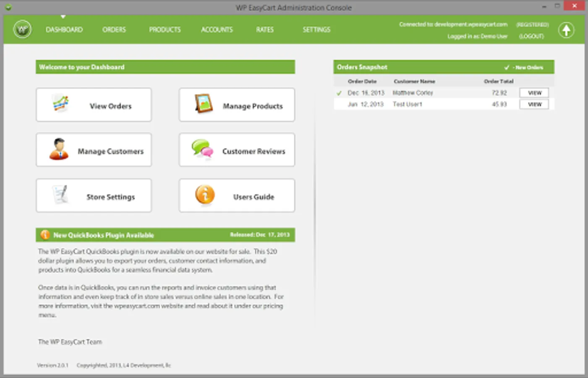Viewport: 588px width, 378px height.
Task: Open the Settings menu
Action: [x=316, y=29]
